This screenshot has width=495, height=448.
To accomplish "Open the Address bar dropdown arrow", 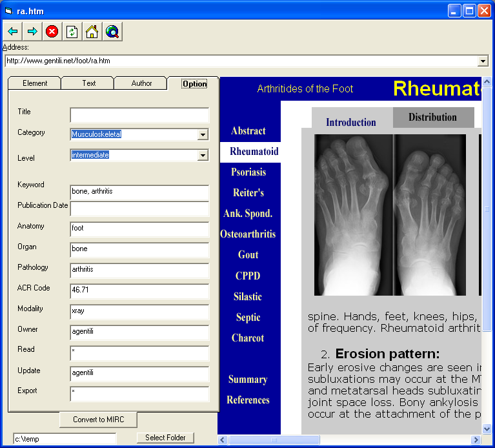I will tap(483, 61).
